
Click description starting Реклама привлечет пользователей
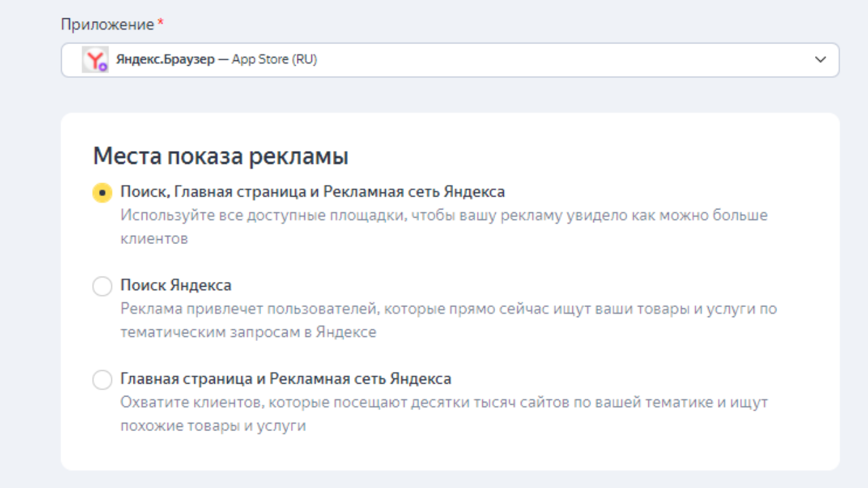pos(448,321)
